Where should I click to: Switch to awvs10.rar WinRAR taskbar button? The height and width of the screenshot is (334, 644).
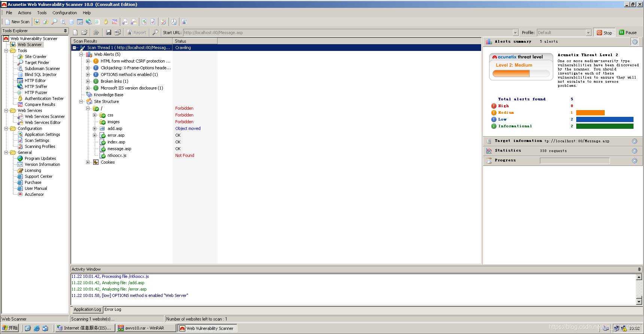[146, 328]
